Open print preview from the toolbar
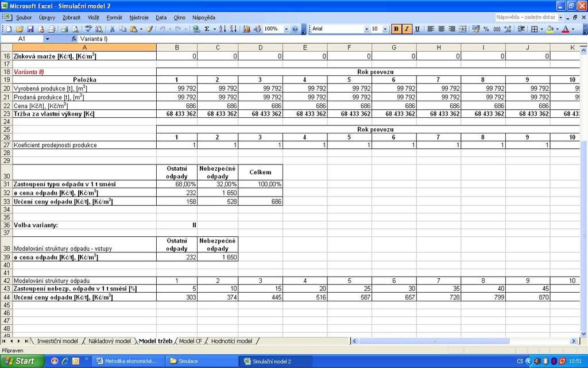 click(75, 29)
